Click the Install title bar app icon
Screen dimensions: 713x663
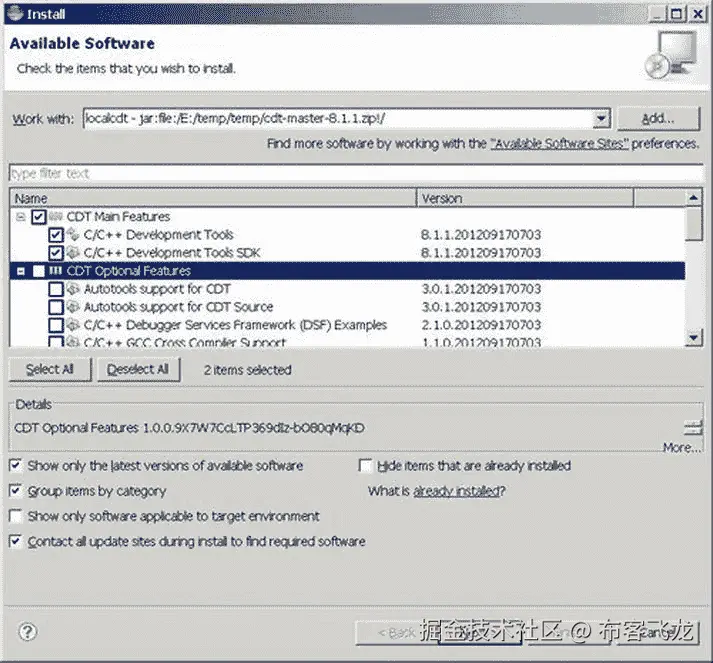point(15,14)
